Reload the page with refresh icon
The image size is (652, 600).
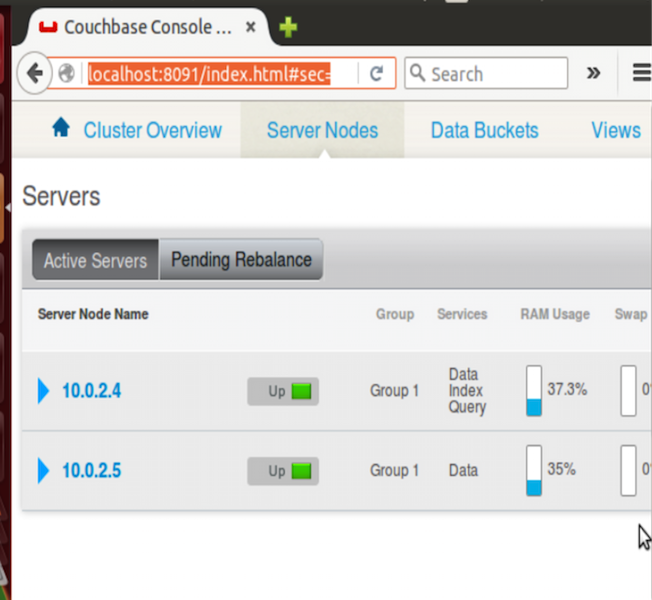pos(377,74)
